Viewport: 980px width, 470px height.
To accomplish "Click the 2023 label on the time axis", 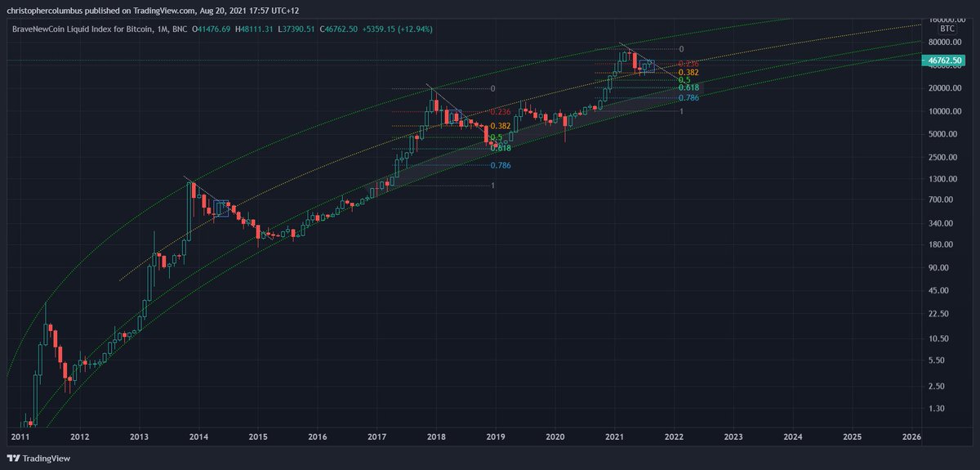I will pyautogui.click(x=733, y=437).
